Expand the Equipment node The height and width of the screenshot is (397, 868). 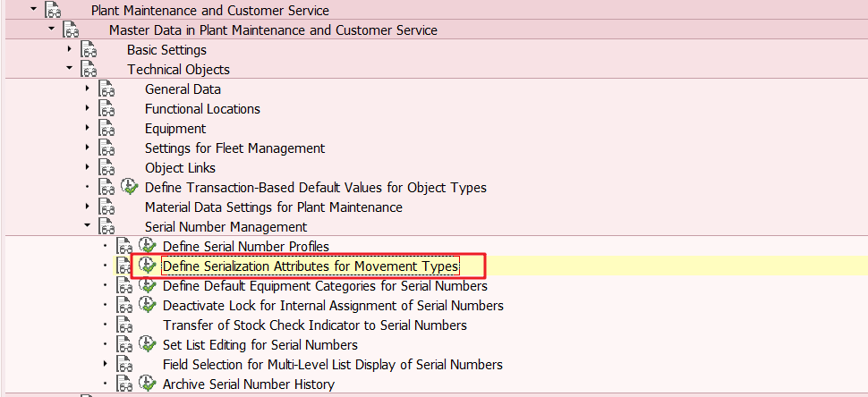tap(87, 128)
